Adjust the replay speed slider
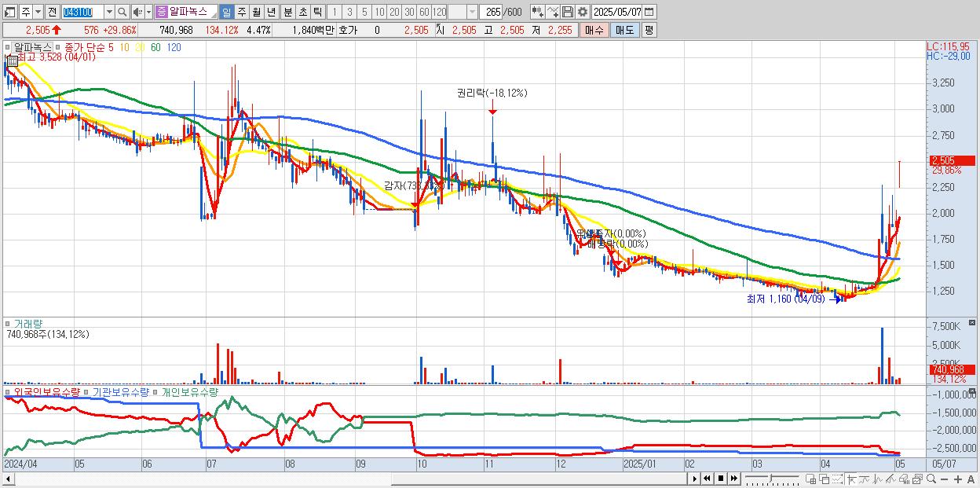Viewport: 980px width, 488px height. pos(771,479)
